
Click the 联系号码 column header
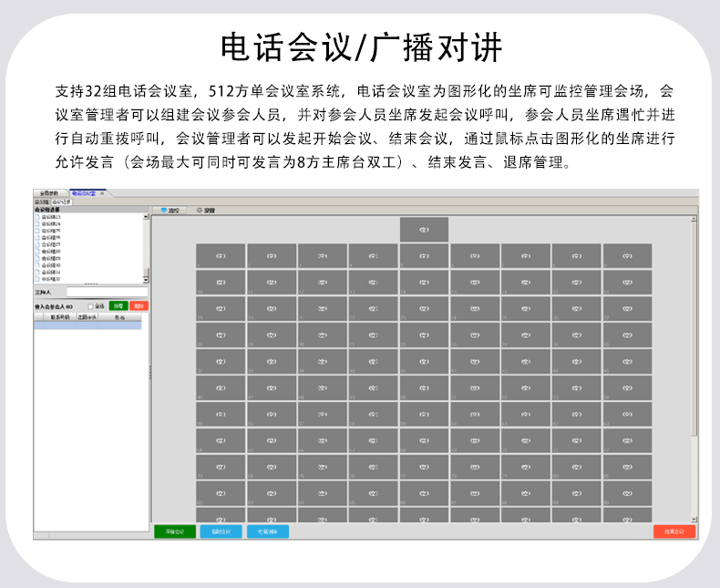[59, 317]
